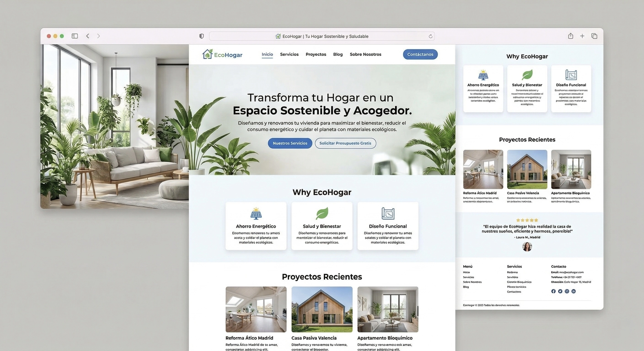Image resolution: width=644 pixels, height=351 pixels.
Task: Click the five-star rating in the testimonial
Action: (527, 220)
